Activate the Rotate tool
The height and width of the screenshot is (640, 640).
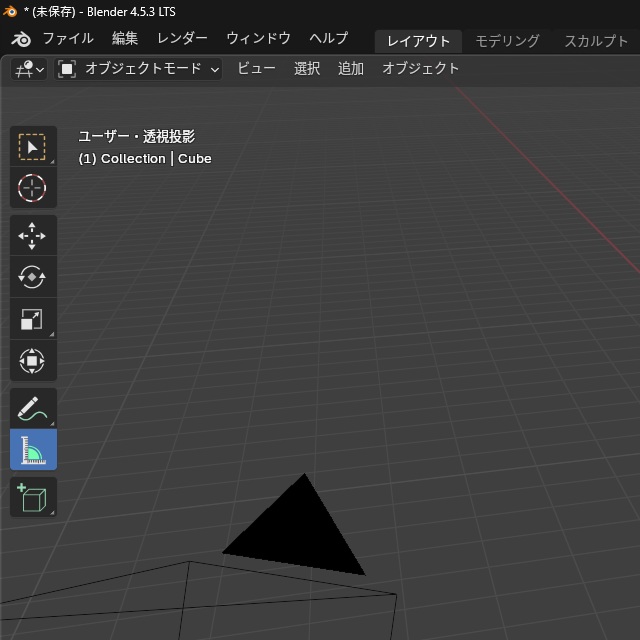tap(33, 277)
